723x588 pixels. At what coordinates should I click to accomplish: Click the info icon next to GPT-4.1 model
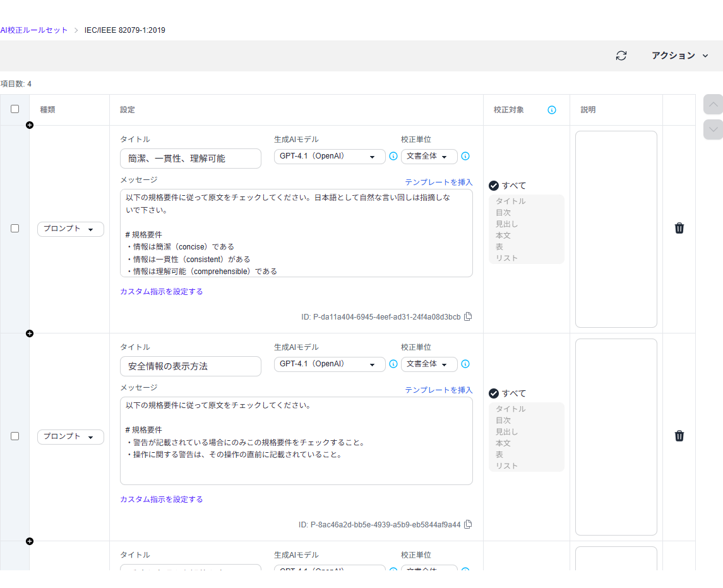(x=393, y=156)
